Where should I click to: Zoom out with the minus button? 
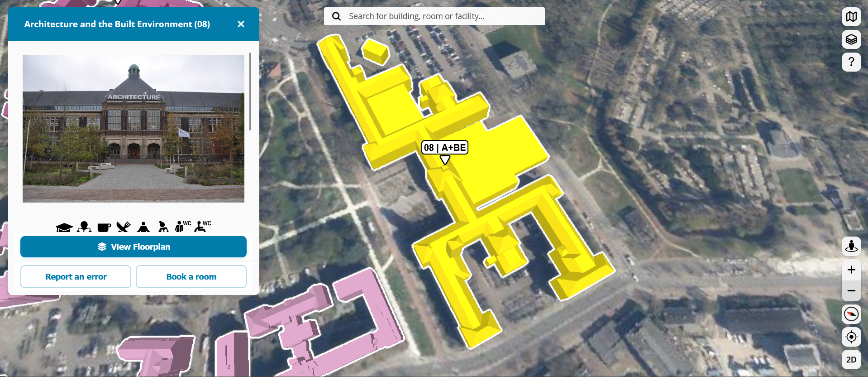[851, 290]
